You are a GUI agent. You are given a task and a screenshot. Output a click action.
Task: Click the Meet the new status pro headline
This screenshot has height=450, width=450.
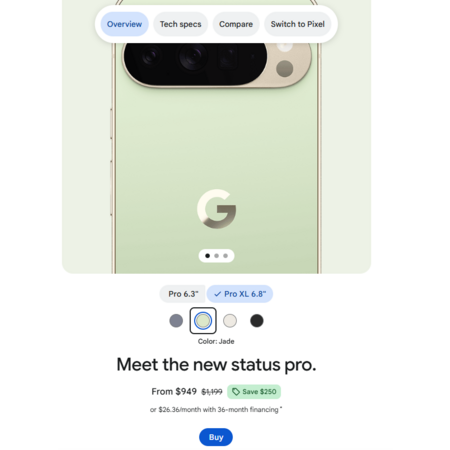point(216,364)
